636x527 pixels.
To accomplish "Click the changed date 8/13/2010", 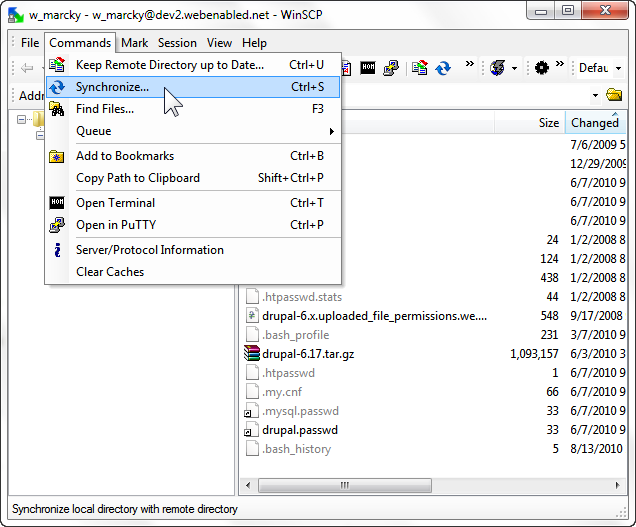I will tap(596, 449).
